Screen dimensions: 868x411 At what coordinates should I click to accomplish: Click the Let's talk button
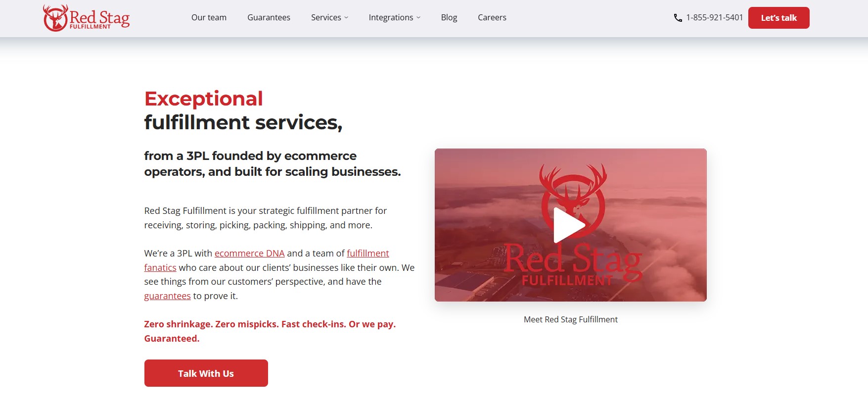[x=778, y=18]
